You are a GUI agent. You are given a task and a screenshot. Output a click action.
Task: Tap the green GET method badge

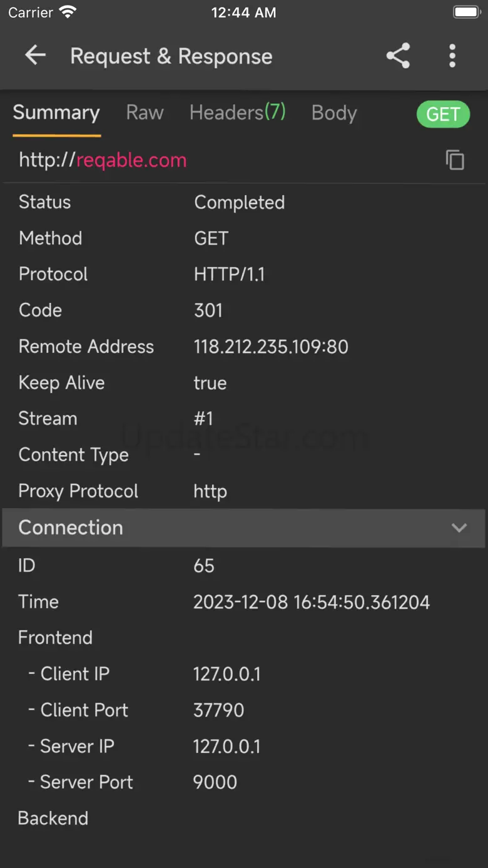point(443,114)
